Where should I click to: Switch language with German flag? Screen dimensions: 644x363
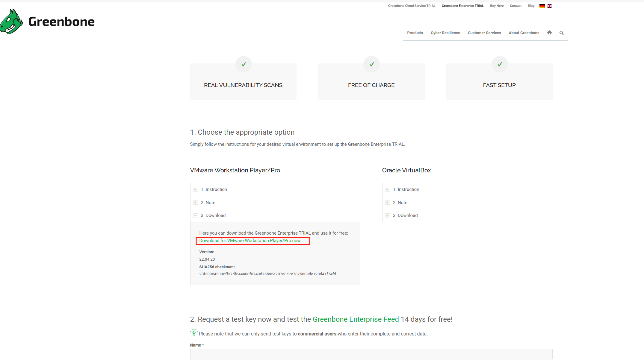coord(542,6)
